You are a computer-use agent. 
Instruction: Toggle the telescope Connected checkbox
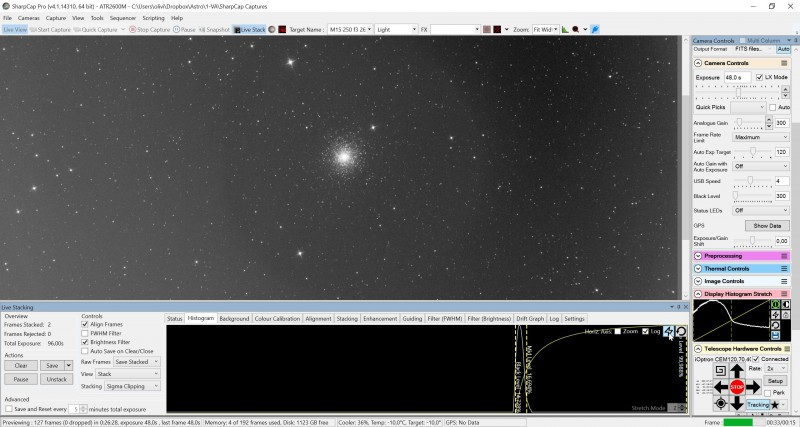756,359
